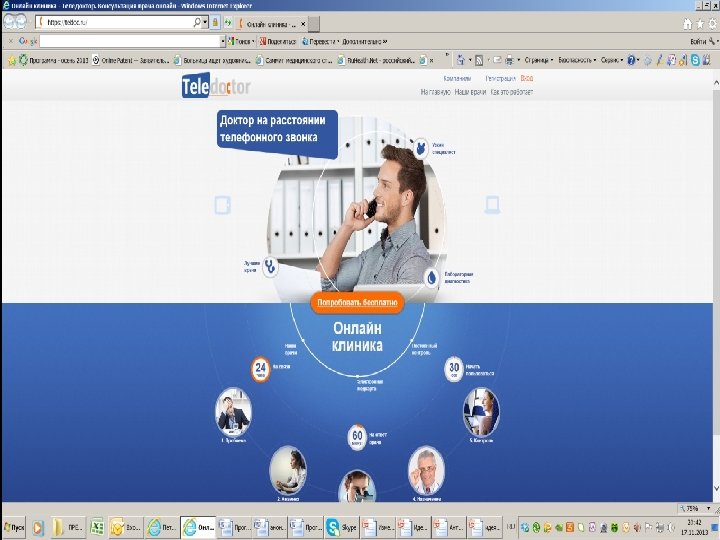Select the Онлайн клиника browser tab
Image resolution: width=720 pixels, height=540 pixels.
[270, 24]
